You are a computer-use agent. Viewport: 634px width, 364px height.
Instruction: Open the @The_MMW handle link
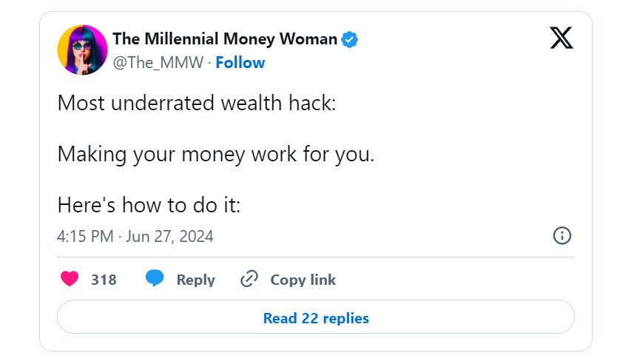158,63
